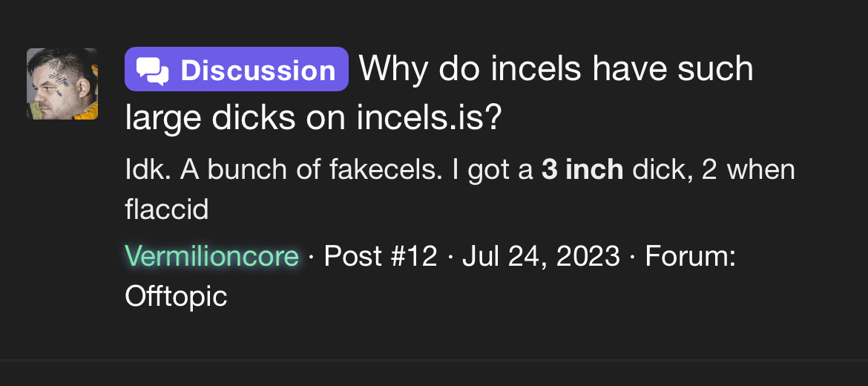868x386 pixels.
Task: Click the speech bubbles icon in the Discussion badge
Action: 153,71
